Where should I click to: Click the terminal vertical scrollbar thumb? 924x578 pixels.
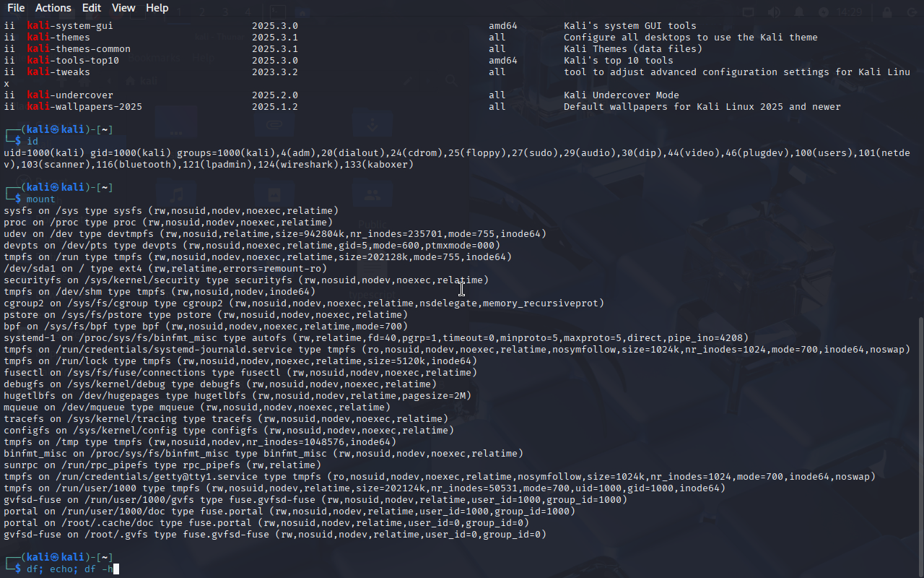click(920, 447)
